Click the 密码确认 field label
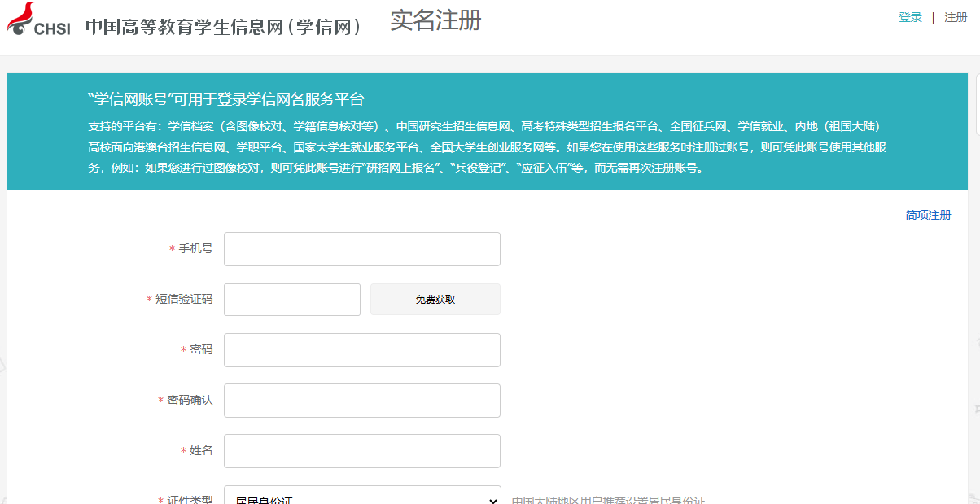The height and width of the screenshot is (504, 980). coord(190,400)
